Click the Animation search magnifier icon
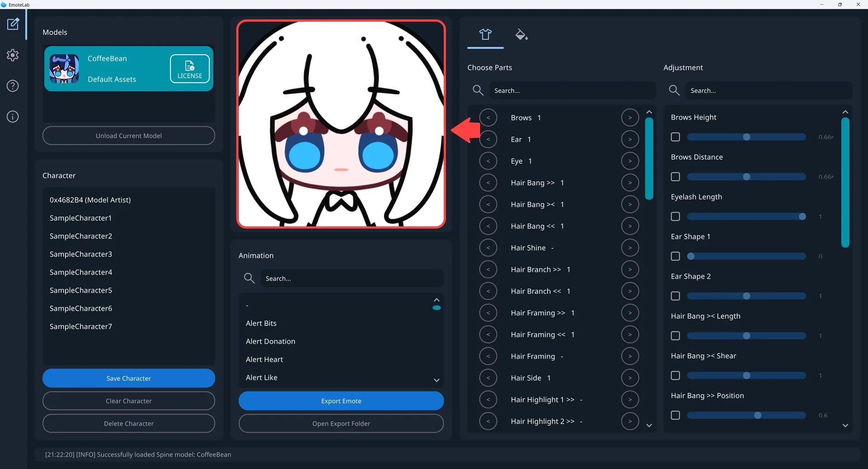Viewport: 868px width, 469px height. click(x=249, y=278)
